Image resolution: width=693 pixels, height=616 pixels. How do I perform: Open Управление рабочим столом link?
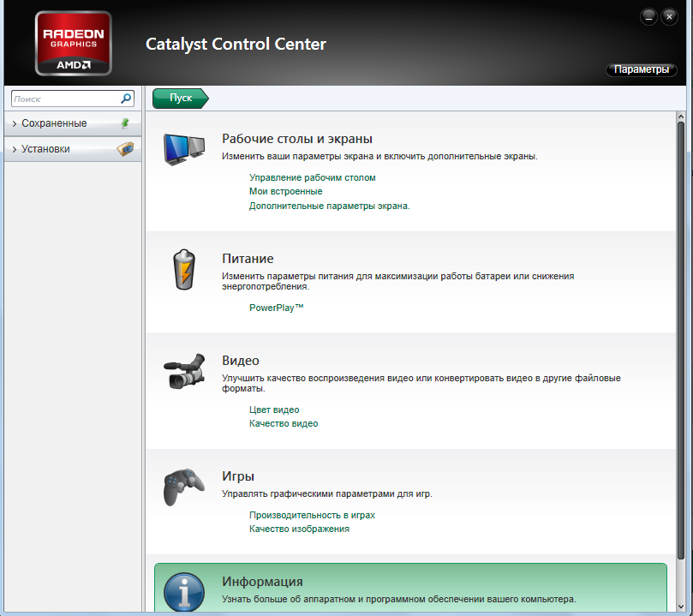pyautogui.click(x=312, y=177)
